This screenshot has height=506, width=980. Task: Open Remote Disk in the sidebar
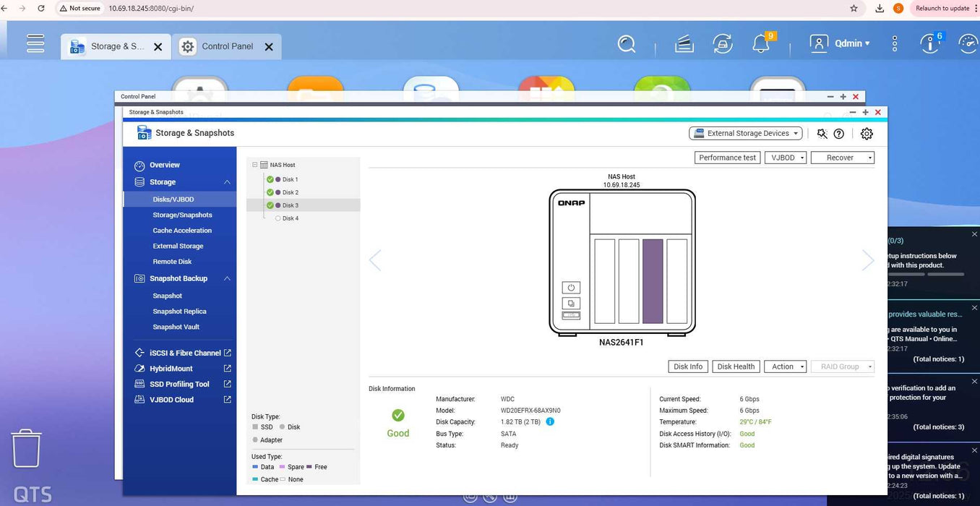[172, 262]
